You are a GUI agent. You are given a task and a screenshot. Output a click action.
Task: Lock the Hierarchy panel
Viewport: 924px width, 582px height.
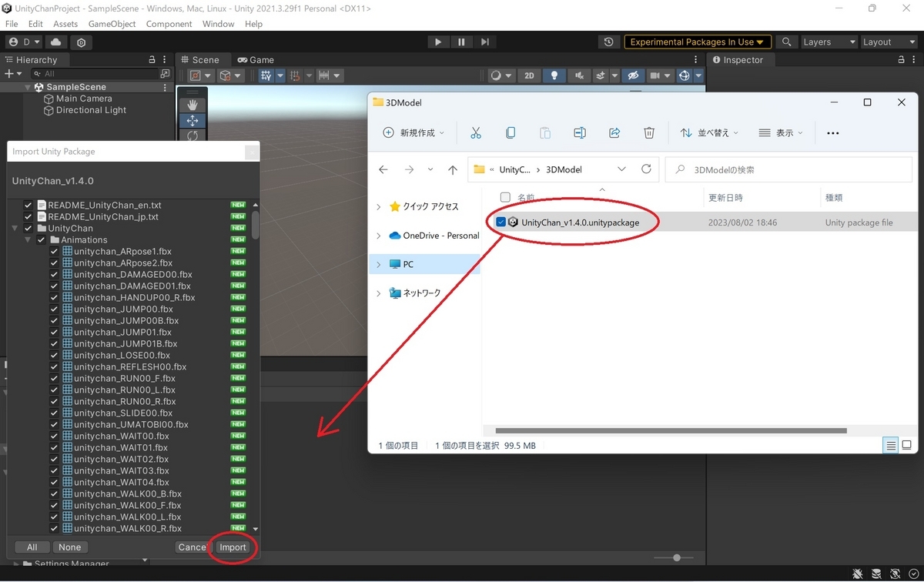click(152, 59)
